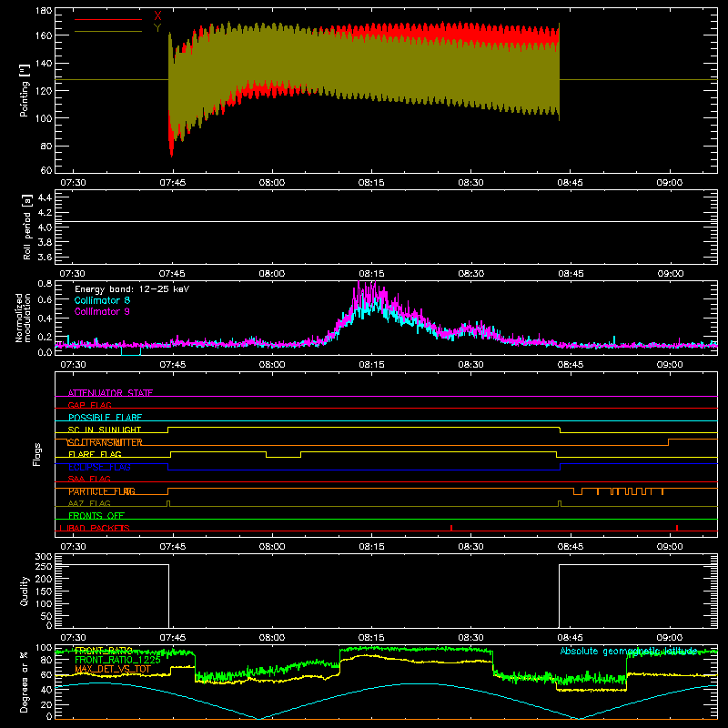
Task: Click the SC_IN_SUNLIGHT label
Action: pyautogui.click(x=105, y=430)
